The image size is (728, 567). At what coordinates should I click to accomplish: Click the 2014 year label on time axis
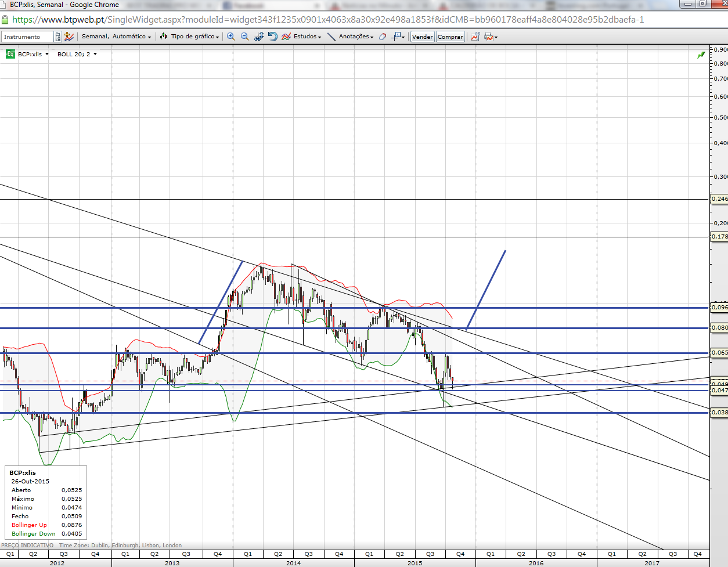294,563
